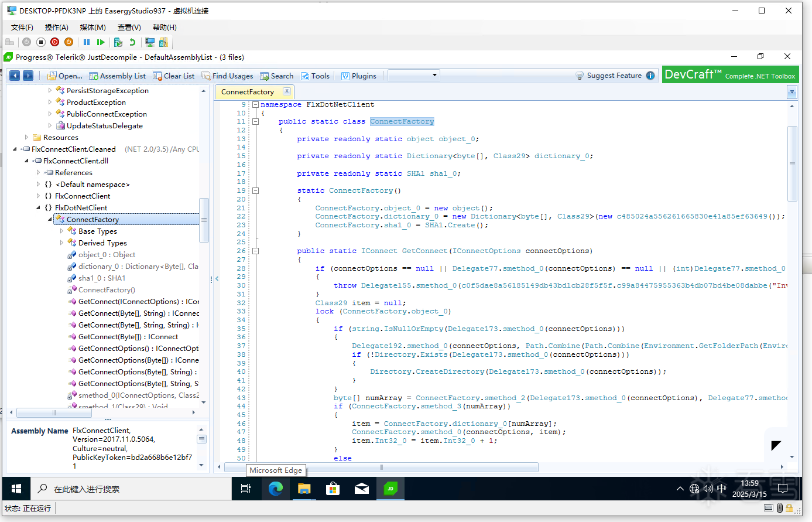The width and height of the screenshot is (812, 522).
Task: Expand the Derived Types tree node
Action: coord(61,243)
